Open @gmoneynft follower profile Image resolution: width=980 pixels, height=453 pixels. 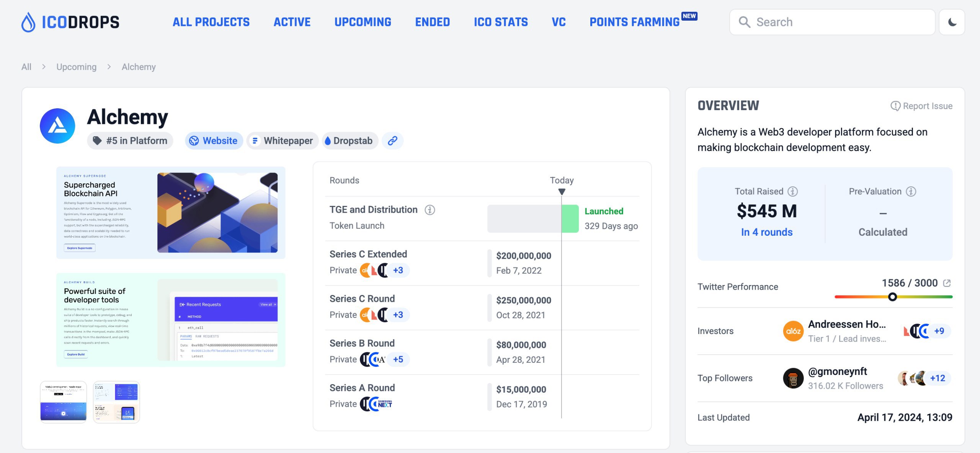pos(838,371)
